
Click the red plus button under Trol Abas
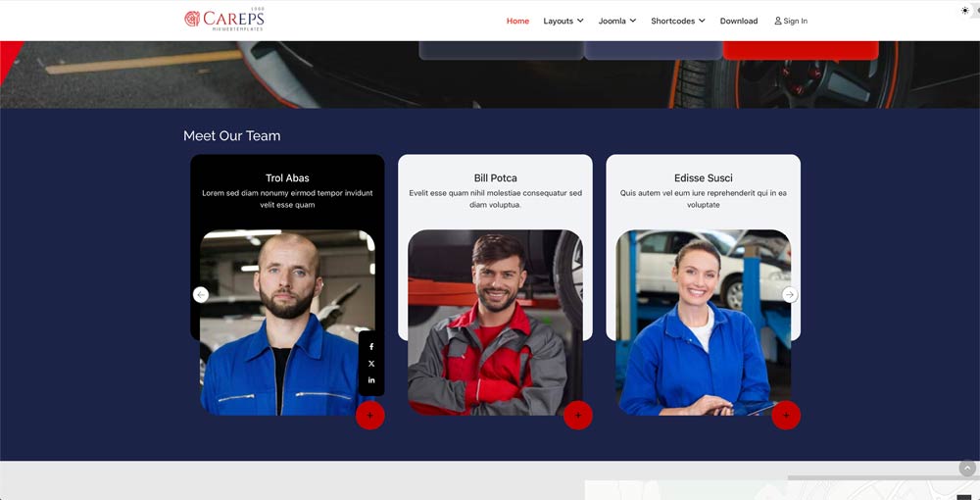(x=370, y=416)
